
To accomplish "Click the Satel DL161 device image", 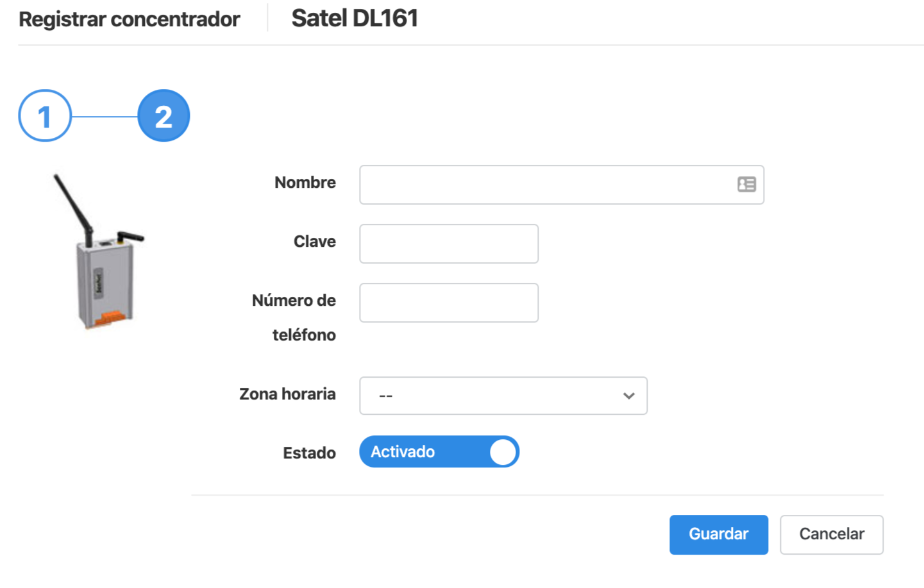I will [x=99, y=251].
